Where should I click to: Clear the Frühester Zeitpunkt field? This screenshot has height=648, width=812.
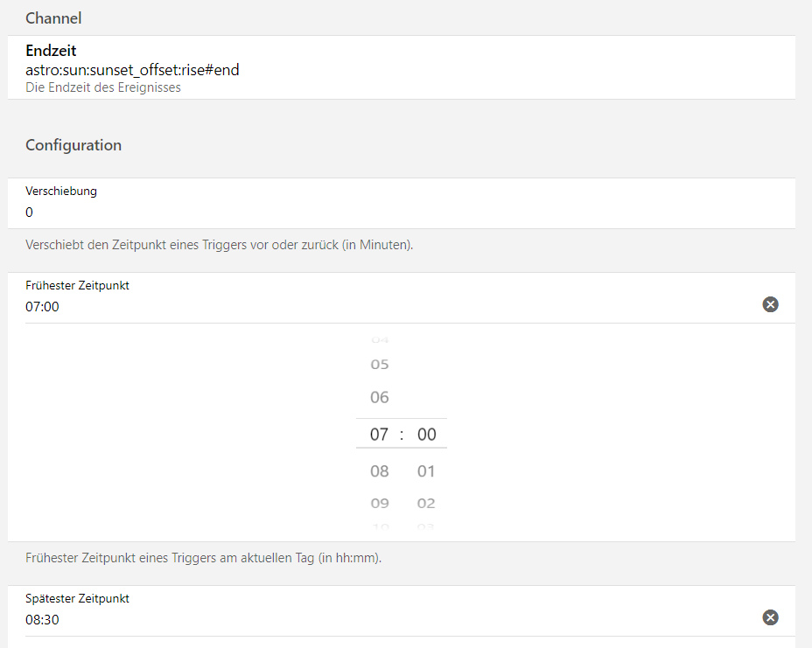[770, 304]
